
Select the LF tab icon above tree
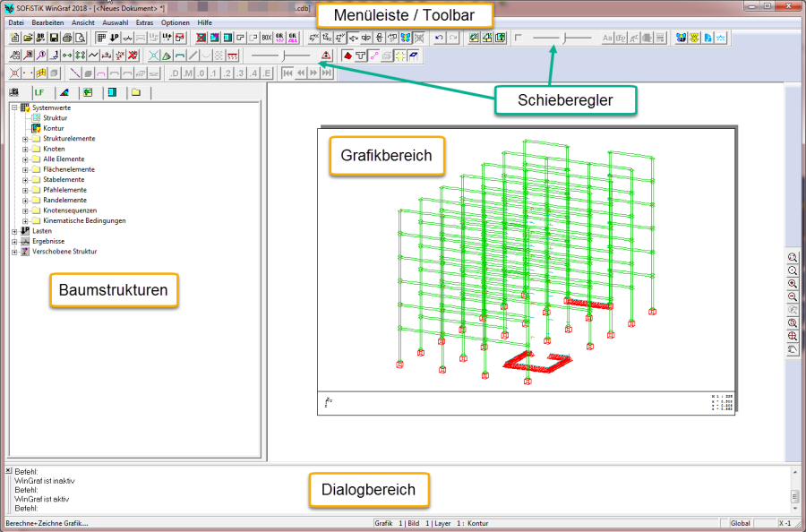click(x=39, y=92)
